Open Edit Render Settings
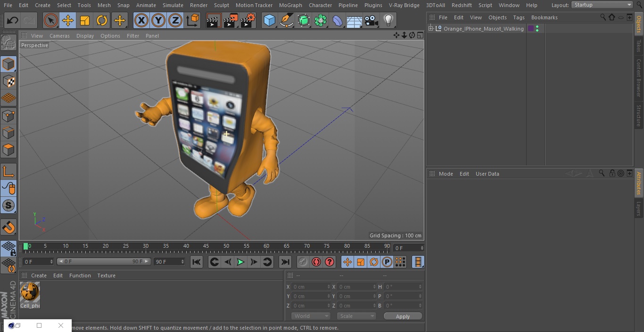 248,20
